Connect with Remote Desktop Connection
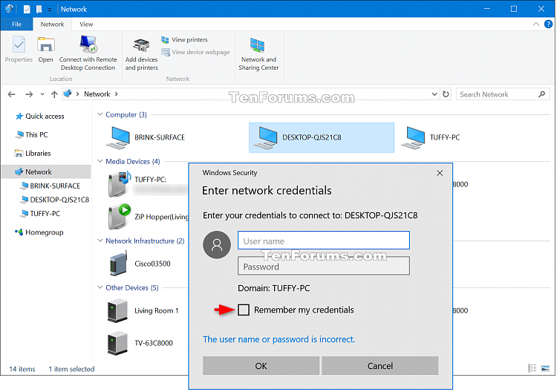Viewport: 557px width, 392px height. point(88,53)
